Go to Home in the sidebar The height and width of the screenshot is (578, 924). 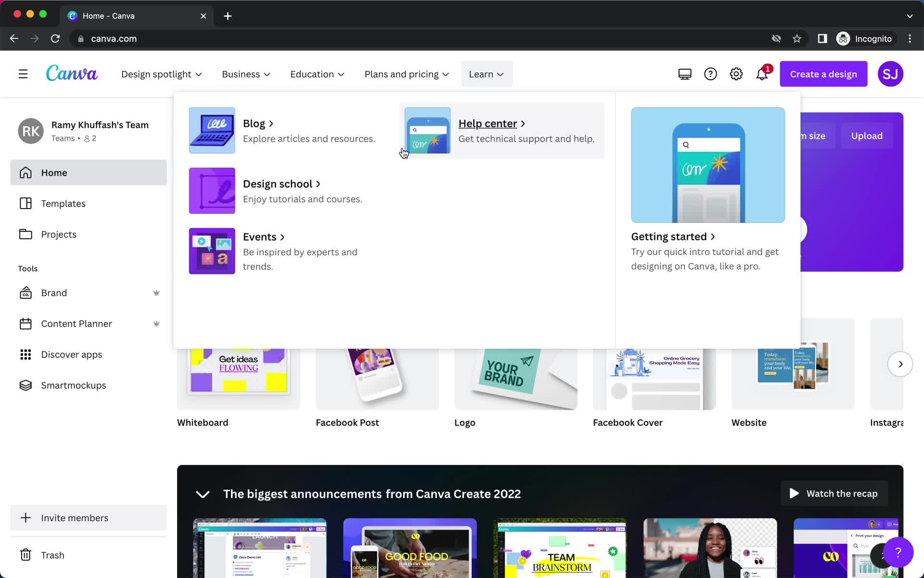[x=89, y=172]
